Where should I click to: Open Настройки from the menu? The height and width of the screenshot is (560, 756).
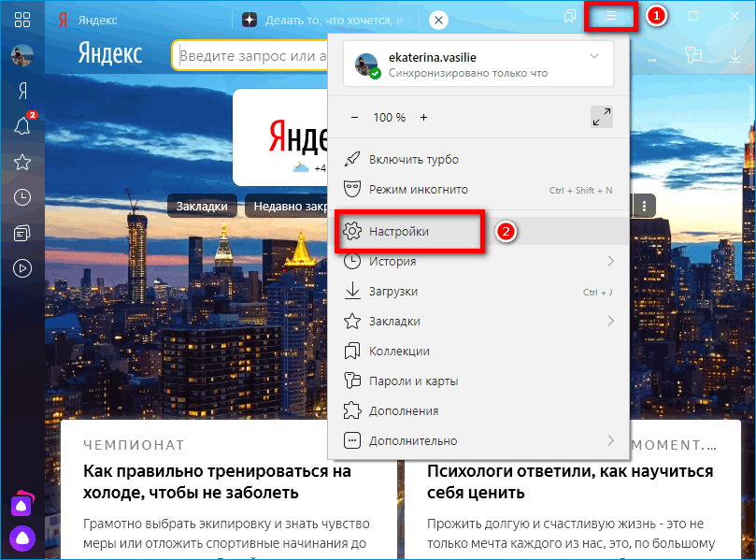[402, 231]
